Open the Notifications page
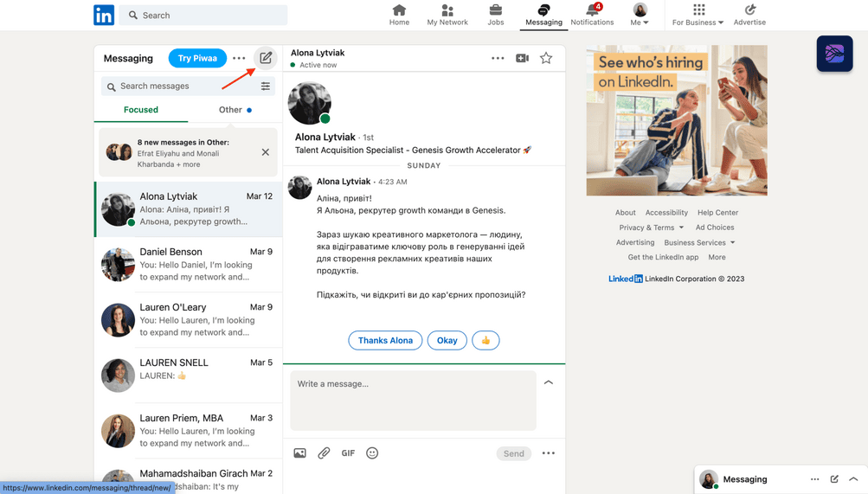 click(592, 15)
